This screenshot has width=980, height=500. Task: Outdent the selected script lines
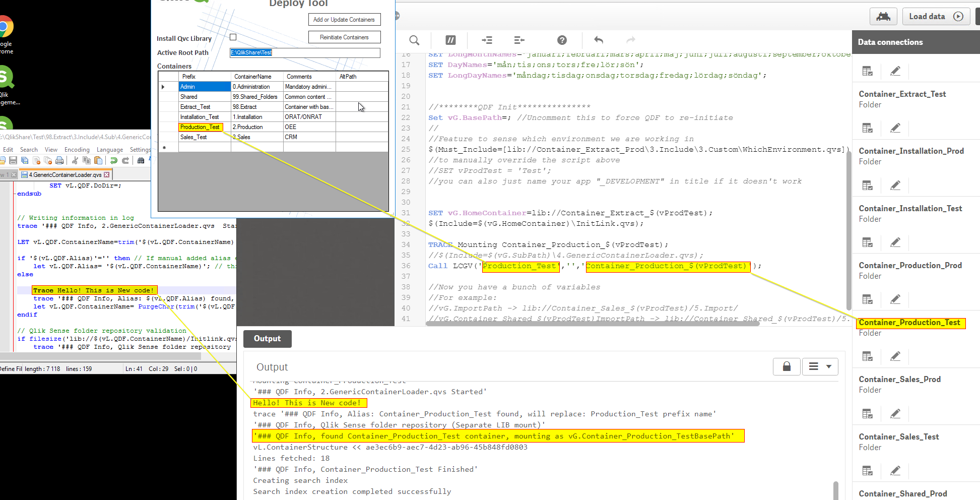pyautogui.click(x=519, y=40)
